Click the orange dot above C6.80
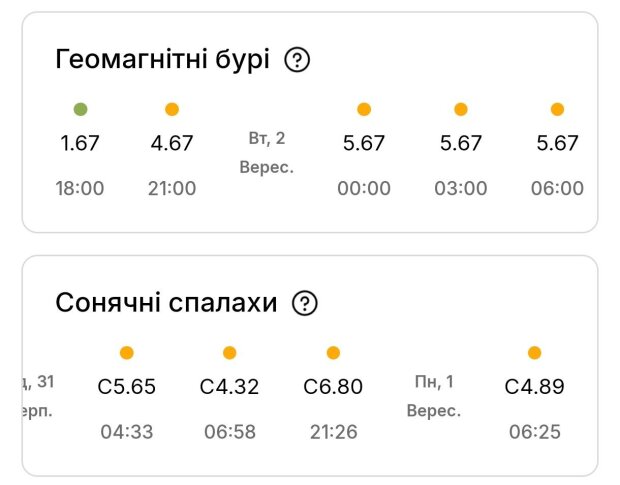This screenshot has width=620, height=485. tap(333, 353)
